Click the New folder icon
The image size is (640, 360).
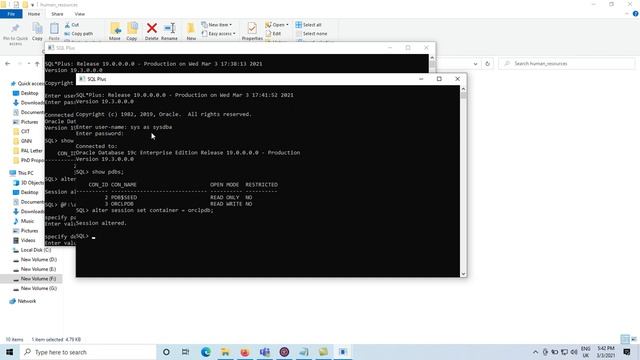[x=191, y=29]
